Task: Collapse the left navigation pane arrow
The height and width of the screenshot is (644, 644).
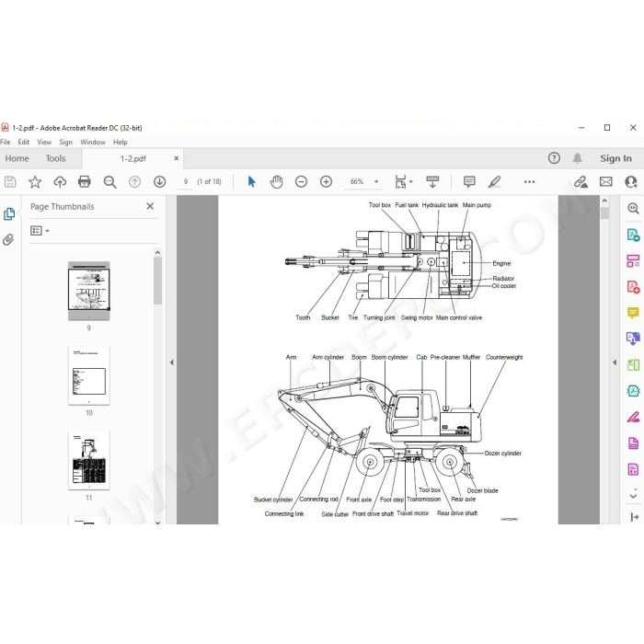Action: point(172,362)
